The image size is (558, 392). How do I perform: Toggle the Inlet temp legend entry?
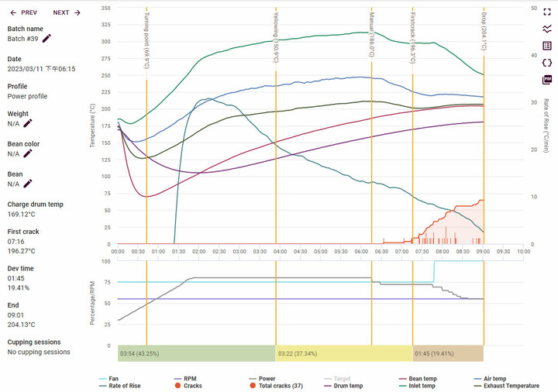click(417, 386)
